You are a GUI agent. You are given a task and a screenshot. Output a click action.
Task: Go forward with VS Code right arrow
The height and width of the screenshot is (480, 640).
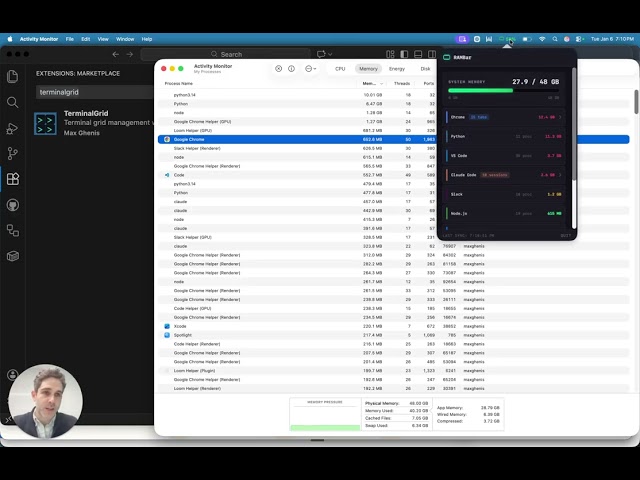(130, 54)
